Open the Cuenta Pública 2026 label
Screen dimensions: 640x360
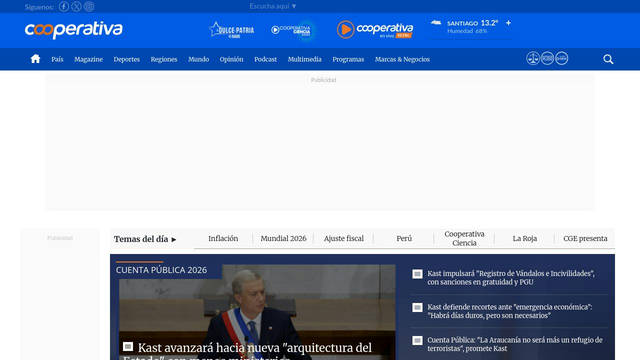[x=161, y=270]
